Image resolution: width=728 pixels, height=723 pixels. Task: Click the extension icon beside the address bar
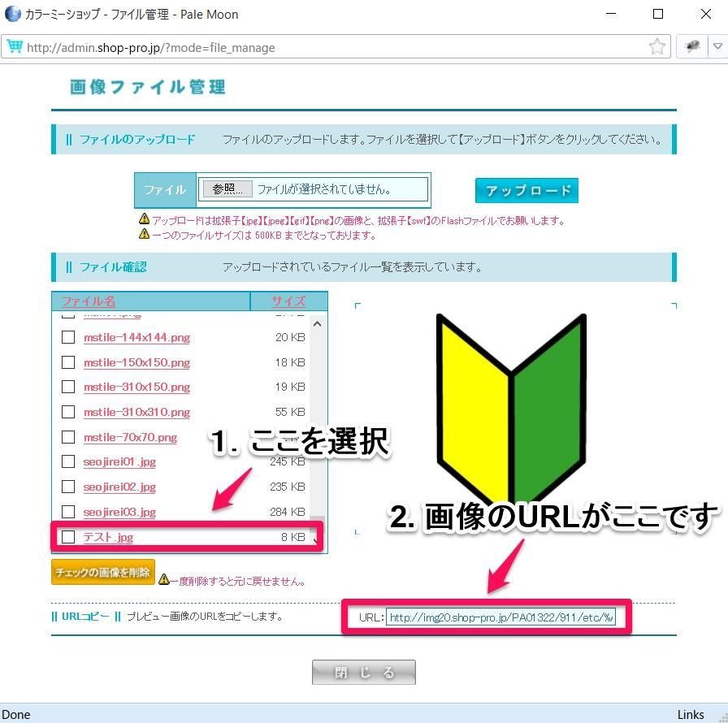point(692,46)
